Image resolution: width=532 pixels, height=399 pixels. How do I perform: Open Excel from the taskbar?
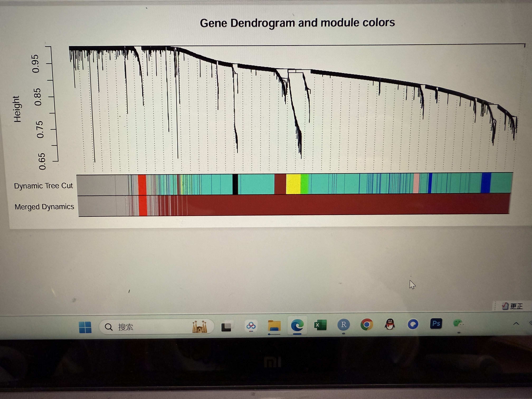tap(320, 325)
